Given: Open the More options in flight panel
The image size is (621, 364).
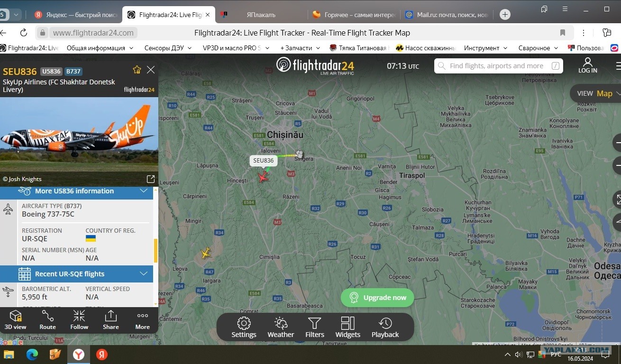Looking at the screenshot, I should coord(143,320).
